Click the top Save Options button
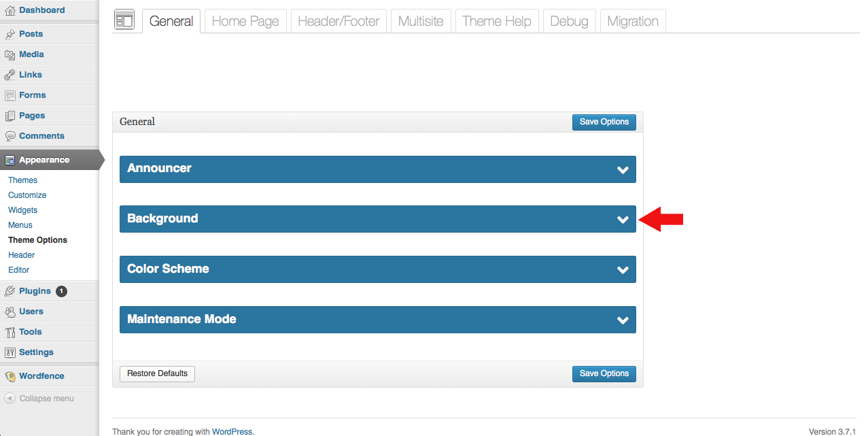The height and width of the screenshot is (436, 868). tap(604, 122)
